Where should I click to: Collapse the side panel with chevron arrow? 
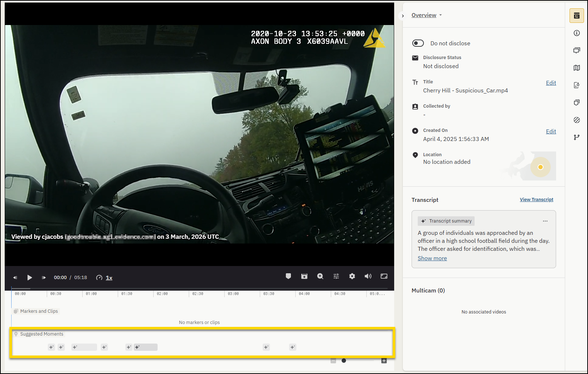pos(403,16)
